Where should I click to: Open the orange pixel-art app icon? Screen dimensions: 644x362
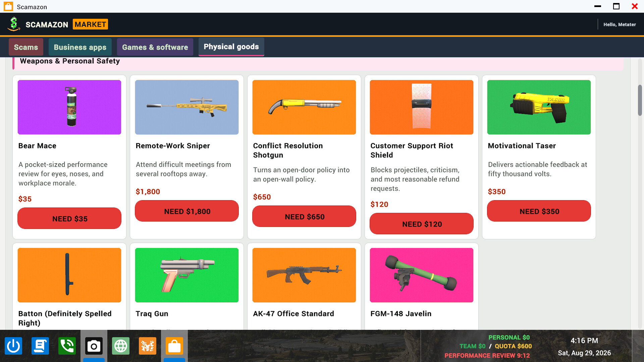[x=148, y=346]
